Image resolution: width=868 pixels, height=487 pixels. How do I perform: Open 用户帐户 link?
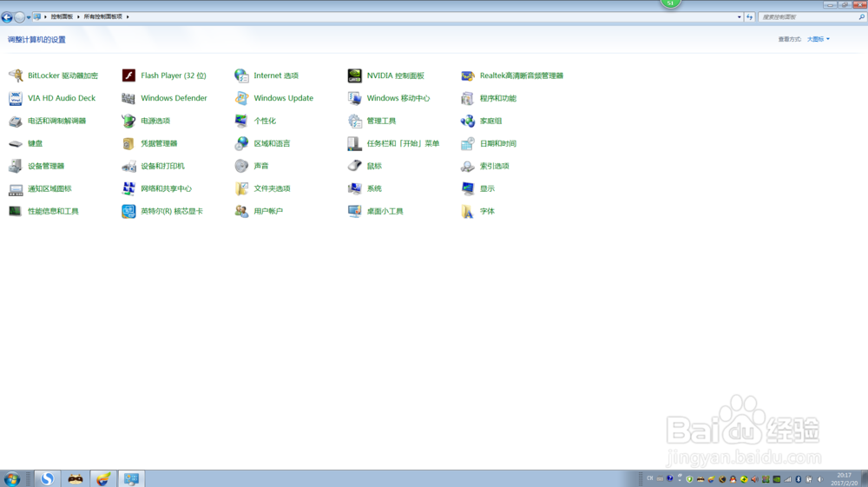point(268,212)
